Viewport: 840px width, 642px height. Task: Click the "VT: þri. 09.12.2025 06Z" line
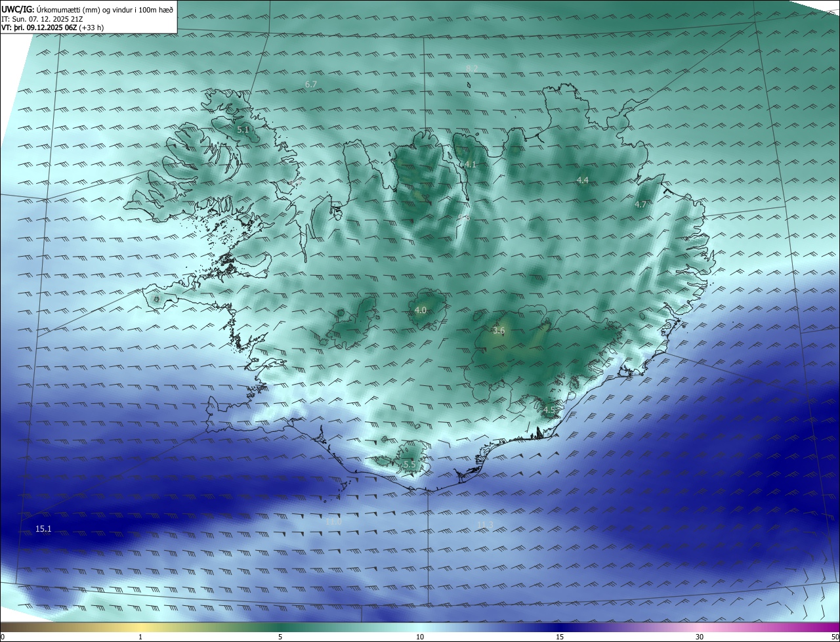click(52, 28)
